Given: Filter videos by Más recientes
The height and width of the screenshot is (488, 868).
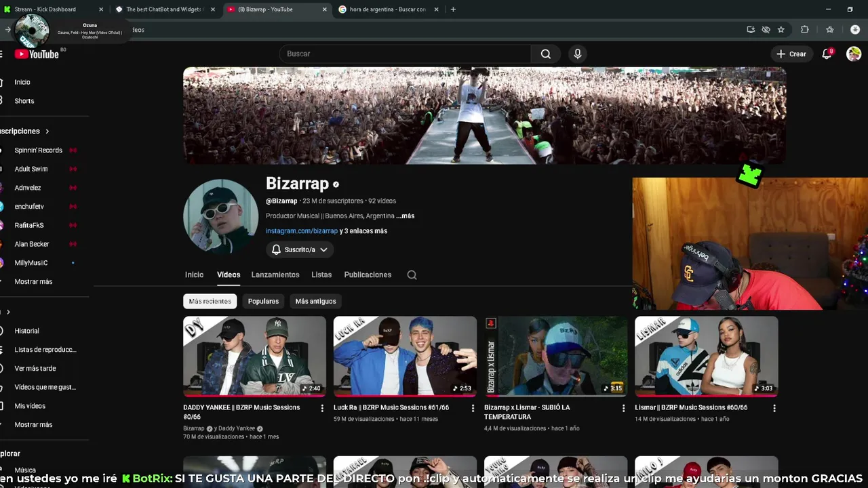Looking at the screenshot, I should [210, 301].
